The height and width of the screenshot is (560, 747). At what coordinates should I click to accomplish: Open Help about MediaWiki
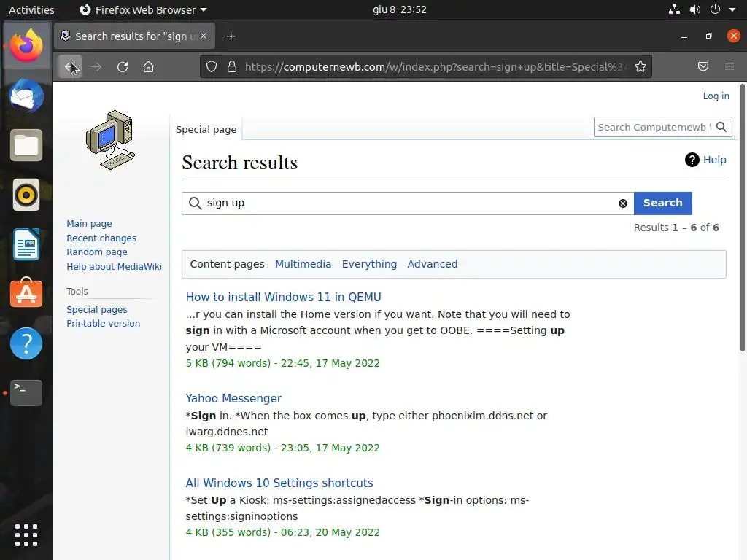coord(115,266)
